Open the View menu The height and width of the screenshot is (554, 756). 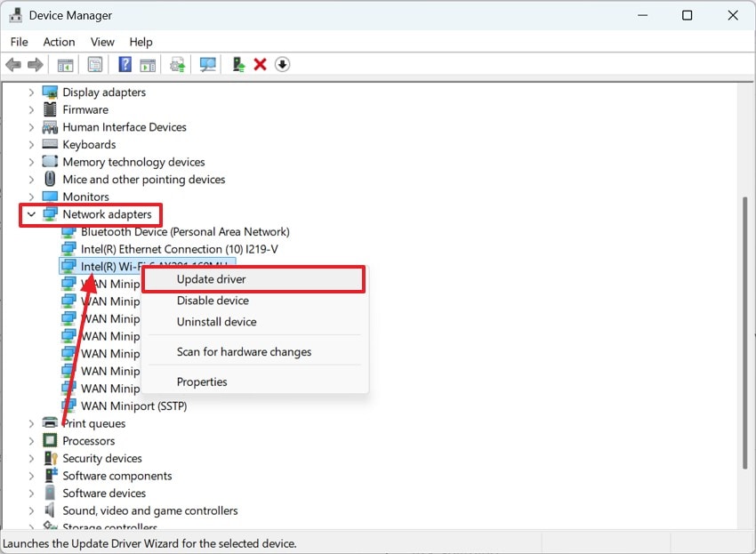[102, 41]
